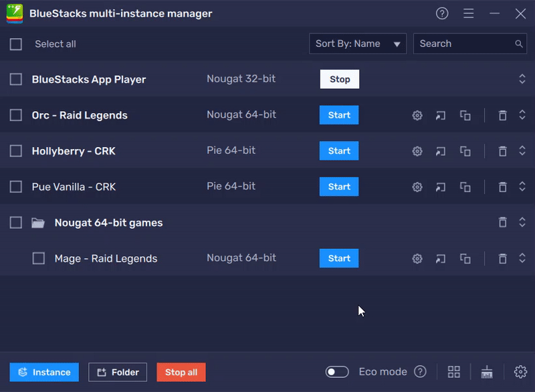Minimize the multi-instance manager window

click(494, 13)
